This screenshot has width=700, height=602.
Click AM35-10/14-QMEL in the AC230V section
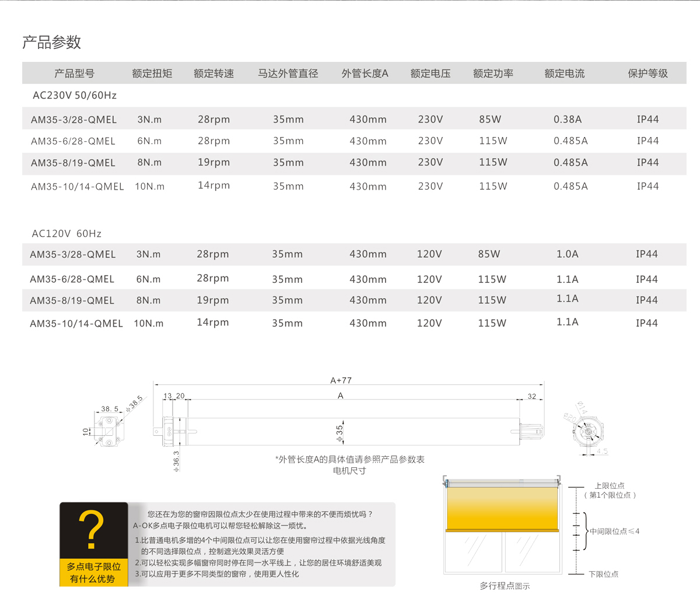tap(77, 187)
